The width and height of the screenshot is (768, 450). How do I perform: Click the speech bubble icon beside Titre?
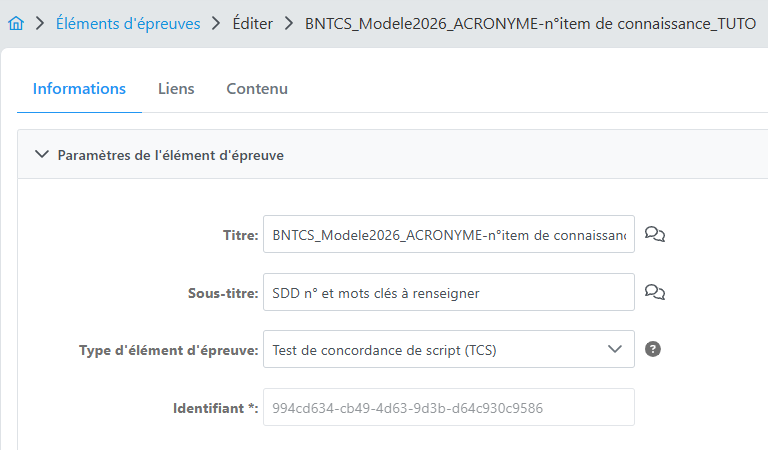tap(655, 235)
